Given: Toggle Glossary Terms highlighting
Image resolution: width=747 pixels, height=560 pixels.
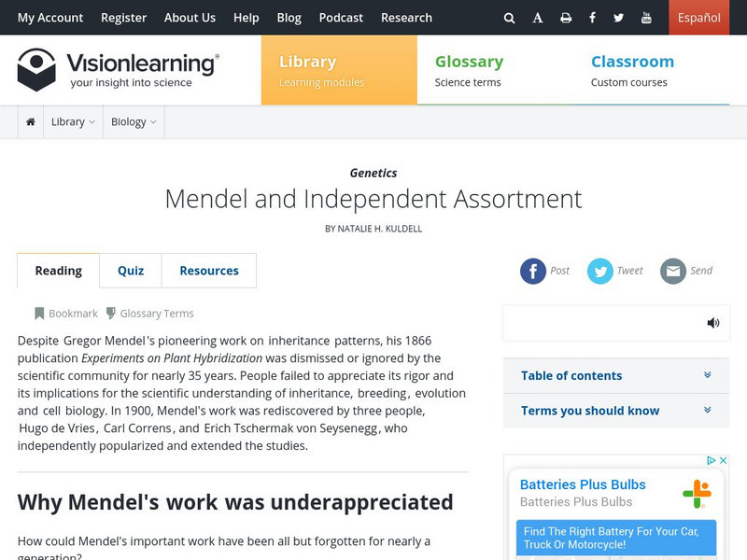Looking at the screenshot, I should tap(149, 314).
